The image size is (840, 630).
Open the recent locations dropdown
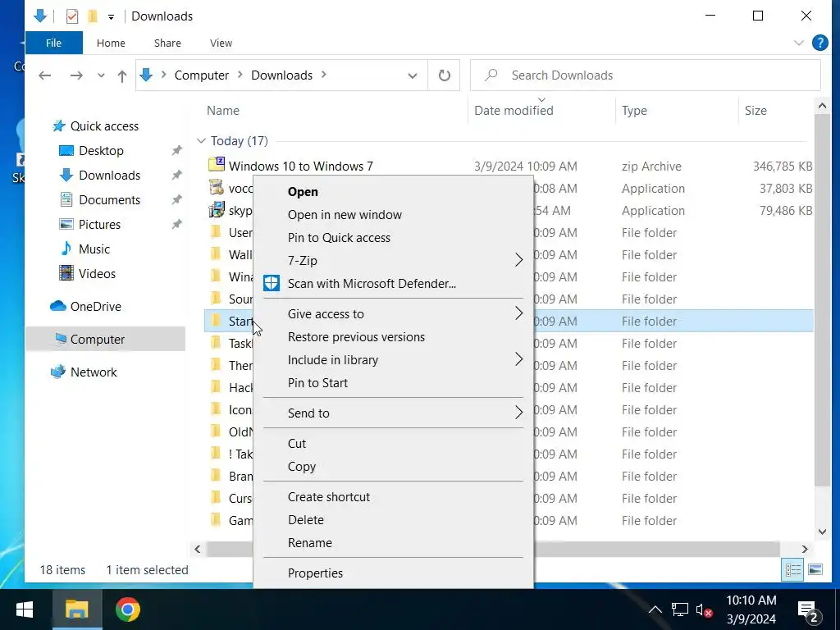click(x=101, y=75)
